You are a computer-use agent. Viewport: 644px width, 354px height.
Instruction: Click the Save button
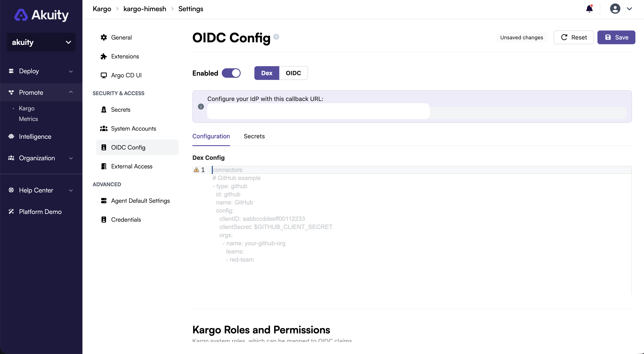coord(616,38)
